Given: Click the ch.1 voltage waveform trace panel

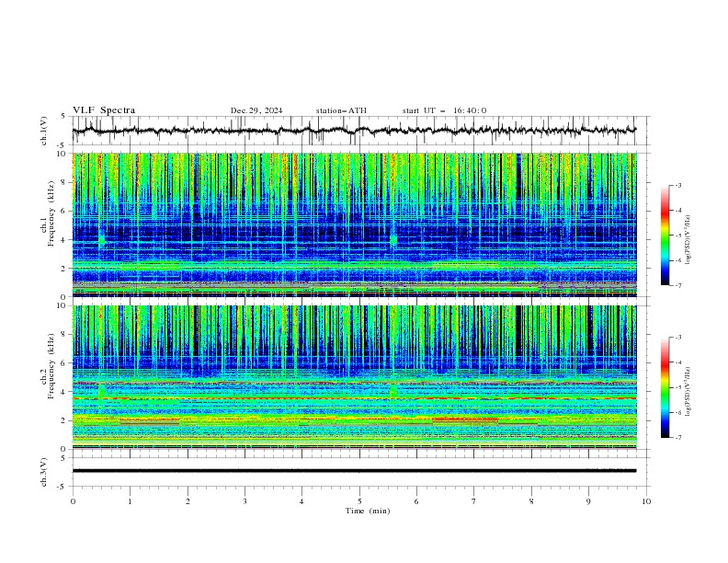Looking at the screenshot, I should (360, 131).
